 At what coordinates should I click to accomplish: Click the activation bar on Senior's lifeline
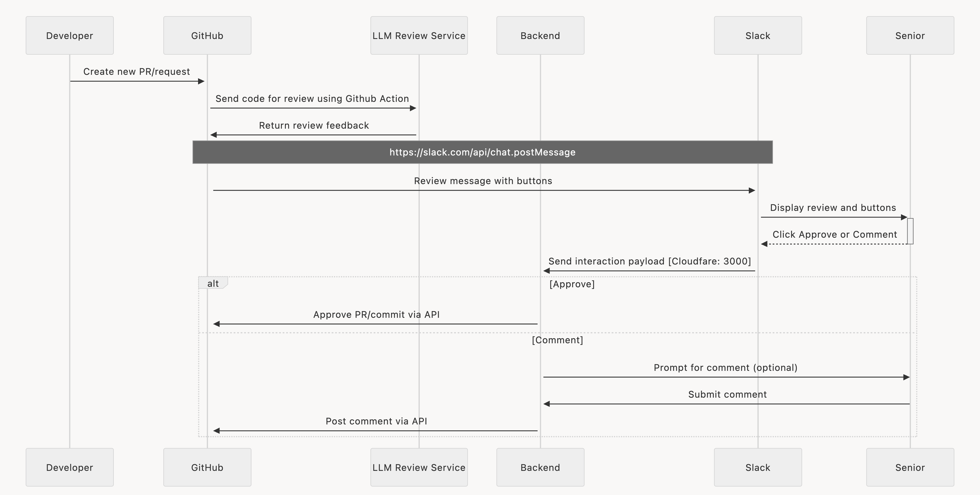[910, 231]
